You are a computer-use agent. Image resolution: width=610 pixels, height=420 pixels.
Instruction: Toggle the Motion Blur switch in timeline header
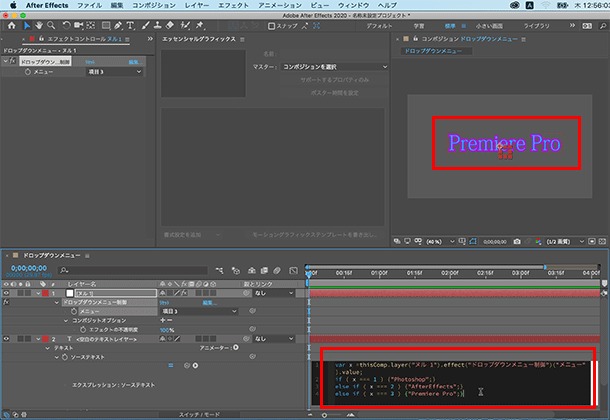(277, 270)
